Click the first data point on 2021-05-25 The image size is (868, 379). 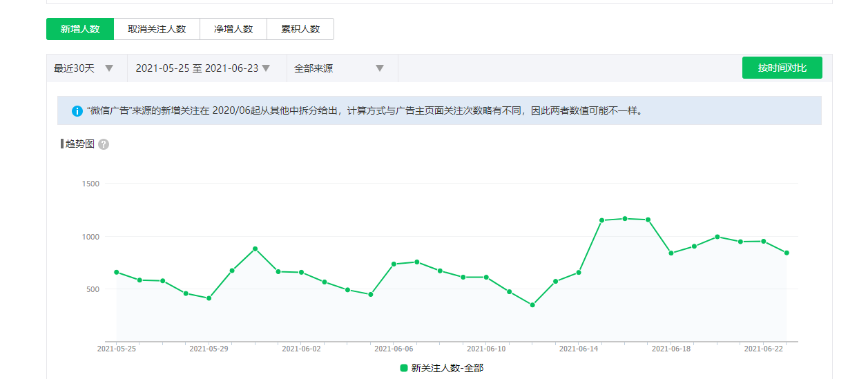coord(116,272)
